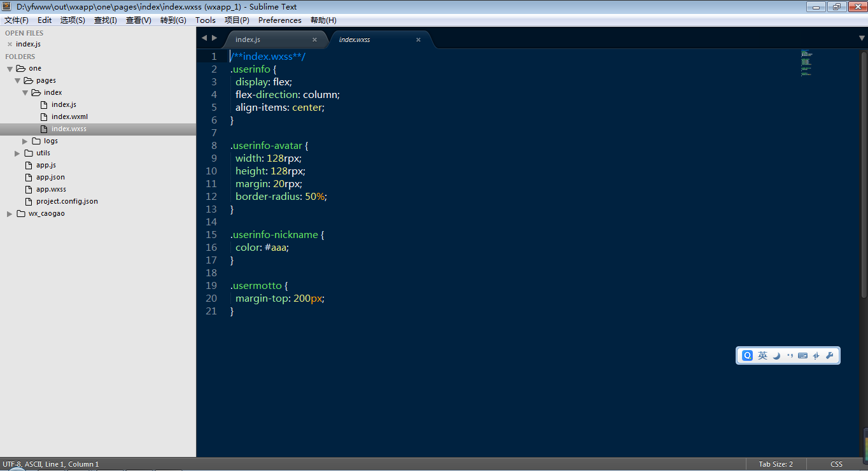Image resolution: width=868 pixels, height=471 pixels.
Task: Click the previous tab left arrow
Action: [x=204, y=38]
